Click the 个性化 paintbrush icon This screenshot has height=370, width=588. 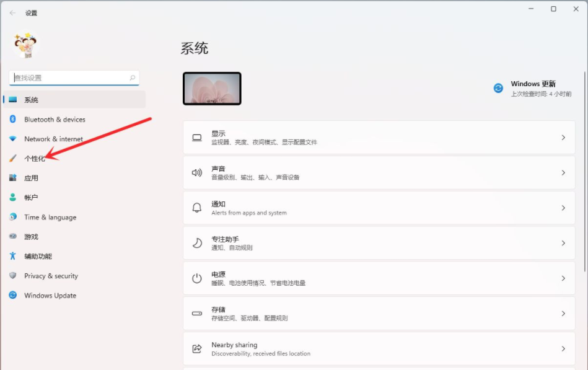(x=13, y=158)
